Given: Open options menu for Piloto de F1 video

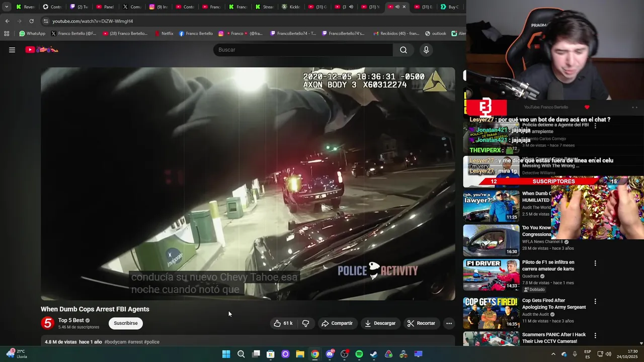Looking at the screenshot, I should point(595,263).
